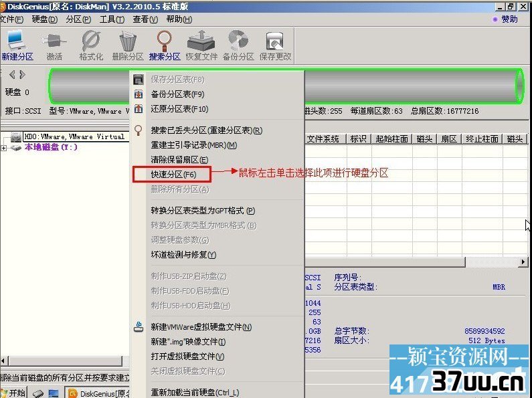
Task: Select 新建VMWare虚拟硬盘文件(N)
Action: [x=217, y=327]
